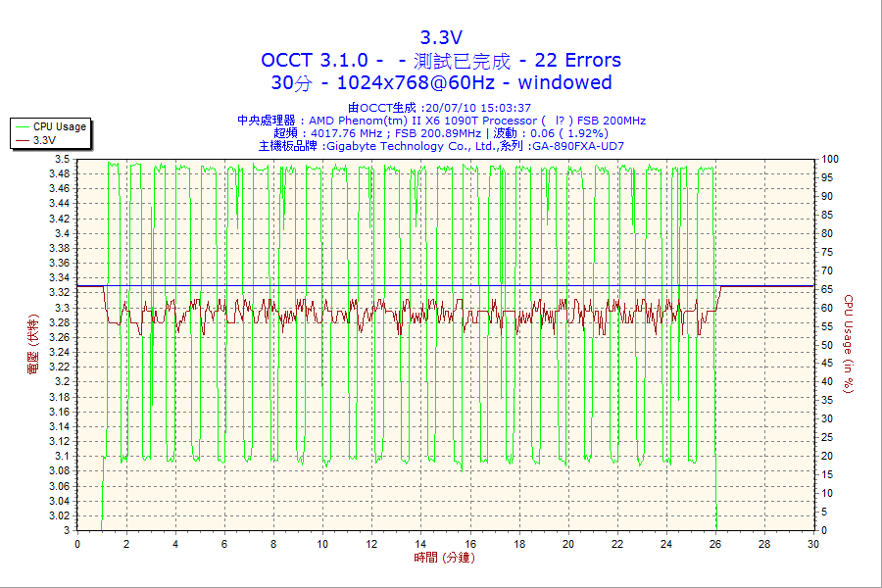882x588 pixels.
Task: Click the 'OCCT 3.1.0' title line
Action: 441,60
